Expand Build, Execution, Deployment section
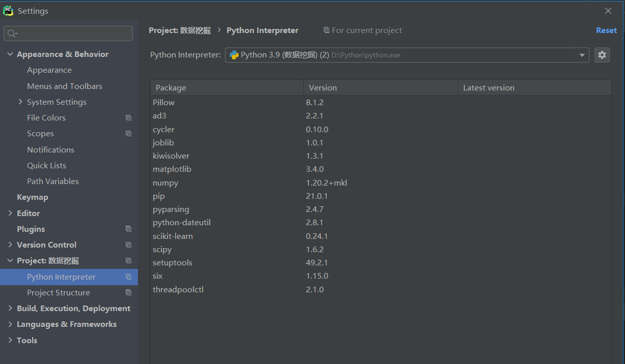Screen dimensions: 625x364 click(x=10, y=308)
